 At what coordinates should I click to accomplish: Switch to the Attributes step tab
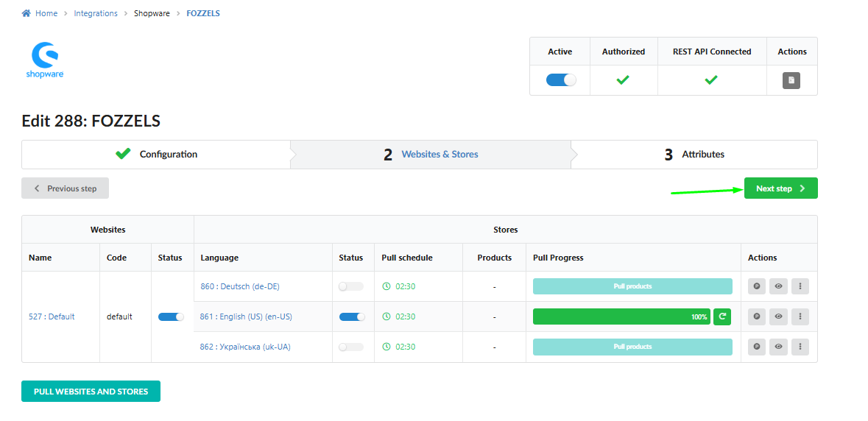point(694,155)
